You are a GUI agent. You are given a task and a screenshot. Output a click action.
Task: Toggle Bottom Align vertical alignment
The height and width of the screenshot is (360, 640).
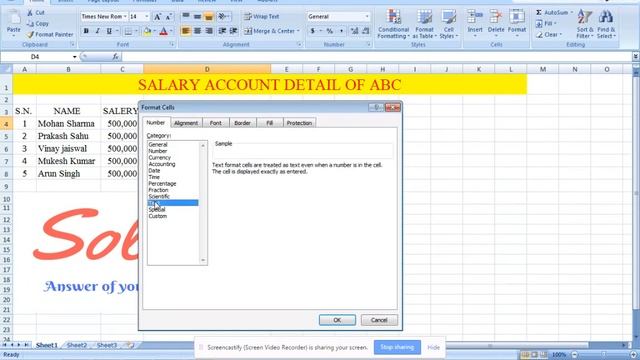pyautogui.click(x=209, y=16)
